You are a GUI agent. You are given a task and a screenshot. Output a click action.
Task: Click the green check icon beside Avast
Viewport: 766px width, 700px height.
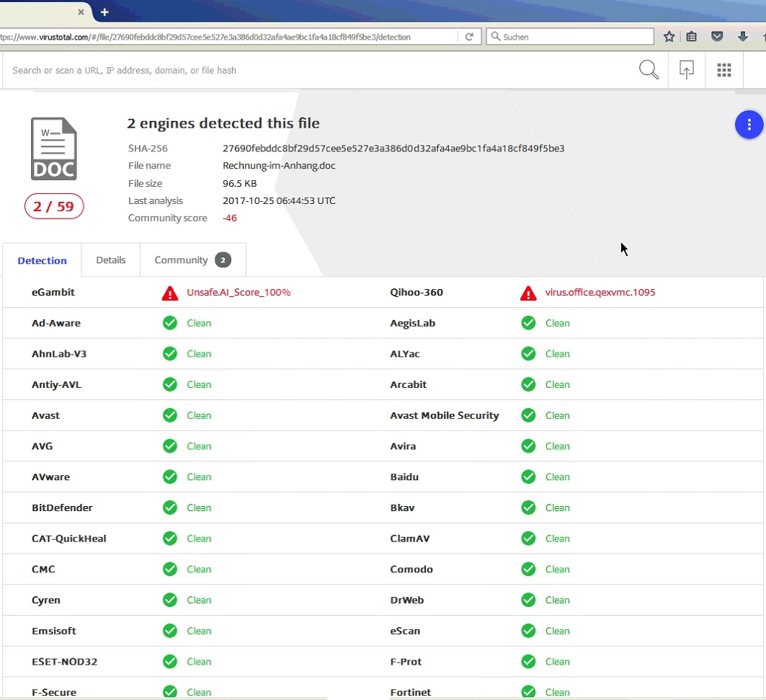pos(170,415)
